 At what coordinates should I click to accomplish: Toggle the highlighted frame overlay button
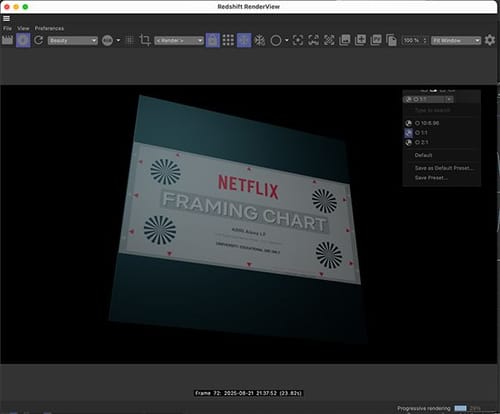[244, 40]
